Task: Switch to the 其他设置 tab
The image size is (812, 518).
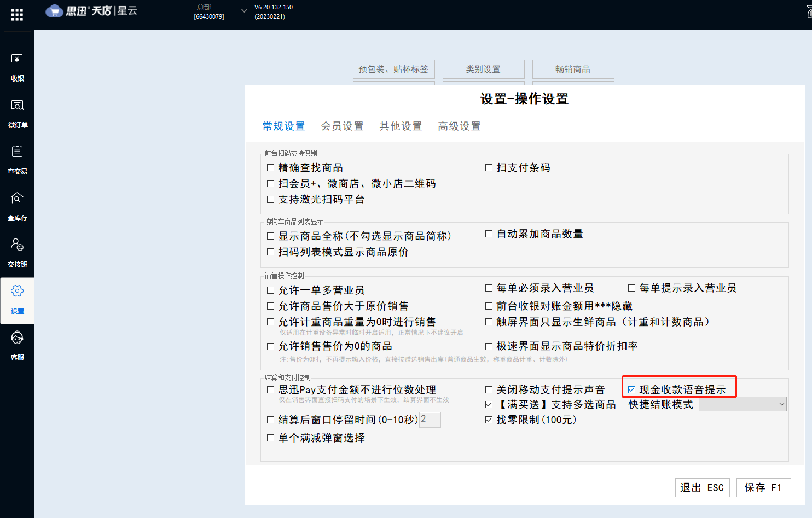Action: 401,126
